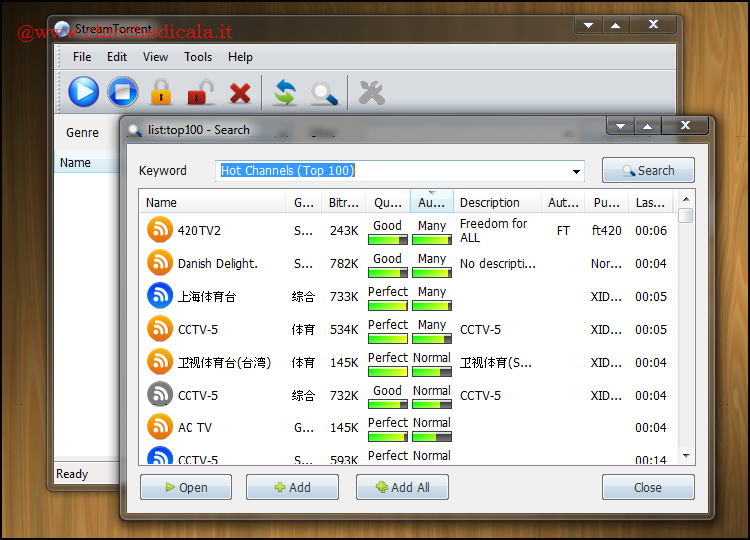Open search with the magnifier toolbar icon

pos(323,94)
